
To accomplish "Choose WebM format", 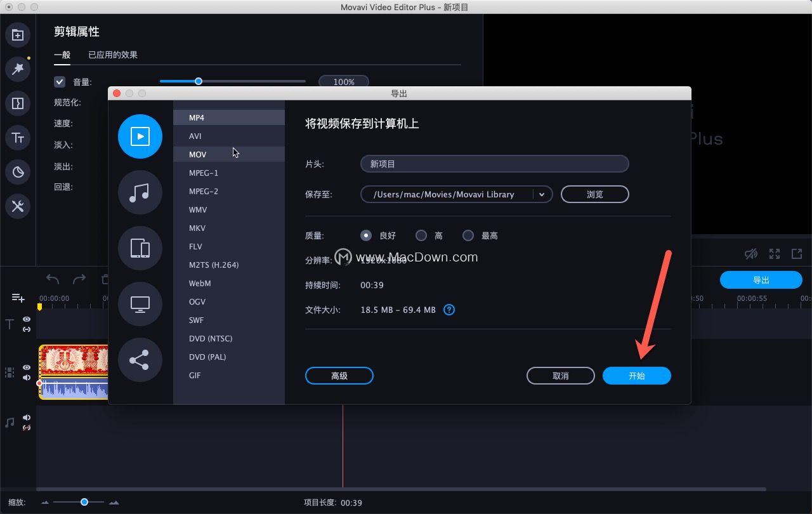I will click(x=229, y=283).
